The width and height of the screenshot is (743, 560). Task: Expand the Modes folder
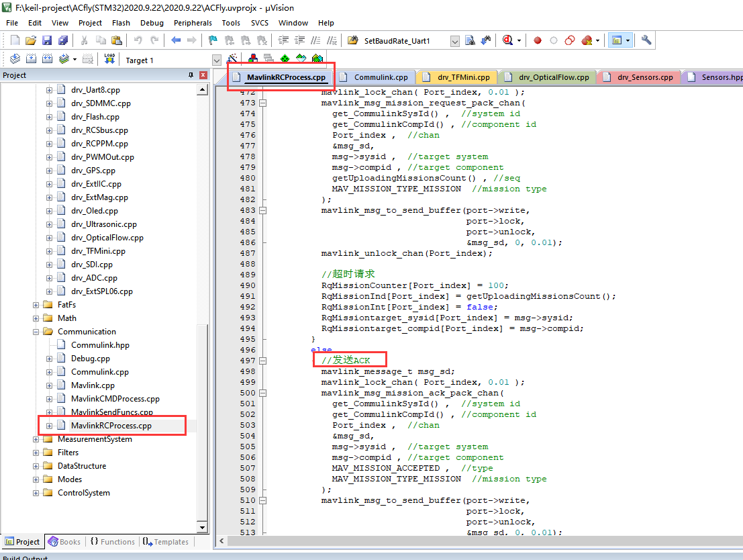[x=36, y=479]
